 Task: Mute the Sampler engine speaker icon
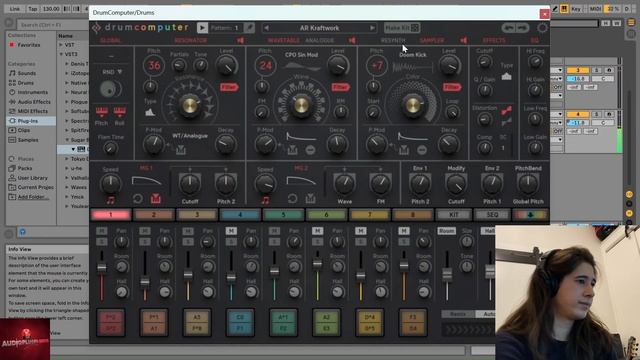tap(463, 40)
